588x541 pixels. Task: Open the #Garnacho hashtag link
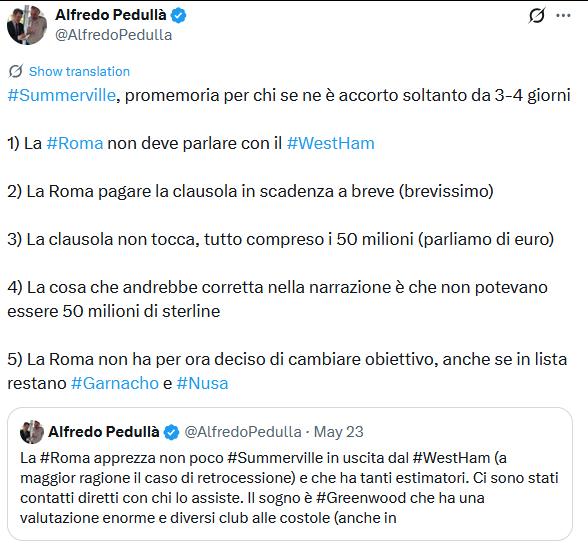(x=115, y=383)
